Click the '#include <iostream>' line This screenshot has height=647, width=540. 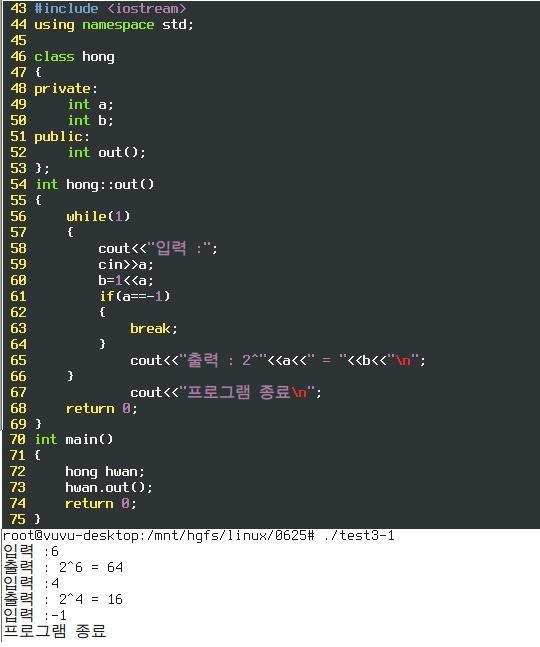pos(110,8)
